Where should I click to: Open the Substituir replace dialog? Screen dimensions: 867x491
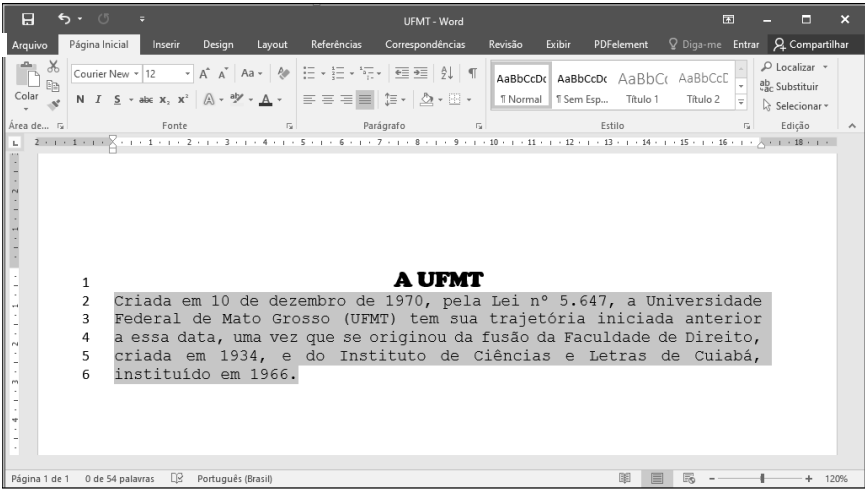click(790, 86)
